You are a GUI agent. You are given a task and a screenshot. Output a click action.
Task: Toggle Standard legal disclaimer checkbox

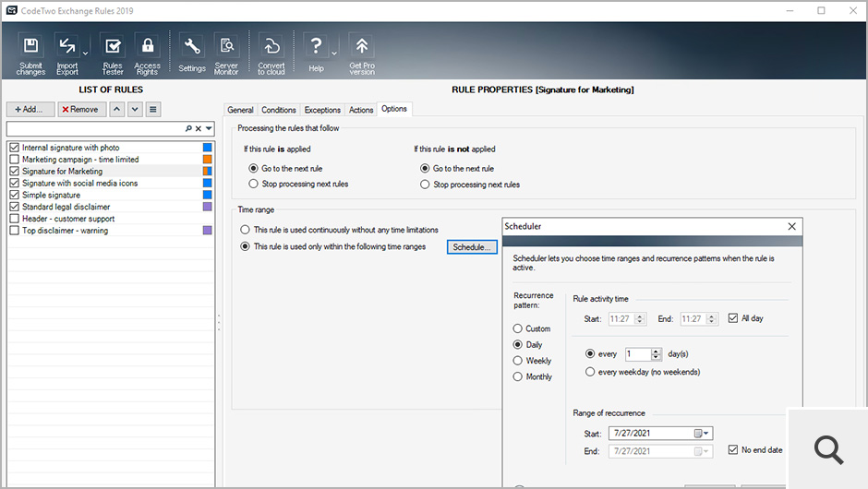pos(15,207)
